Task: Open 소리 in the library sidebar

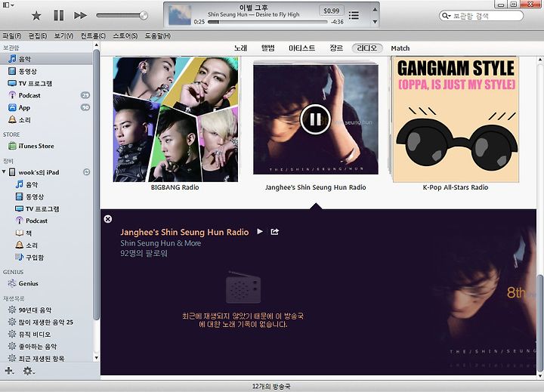Action: coord(46,119)
